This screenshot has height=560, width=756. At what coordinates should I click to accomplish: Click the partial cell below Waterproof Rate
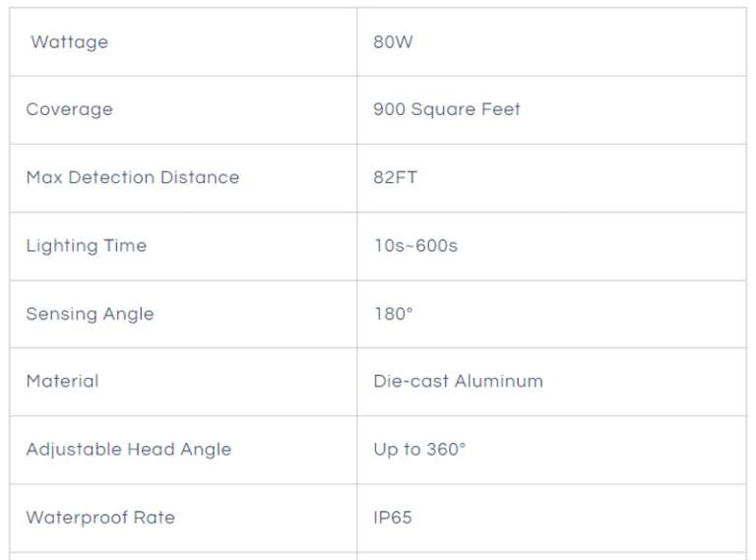point(183,555)
